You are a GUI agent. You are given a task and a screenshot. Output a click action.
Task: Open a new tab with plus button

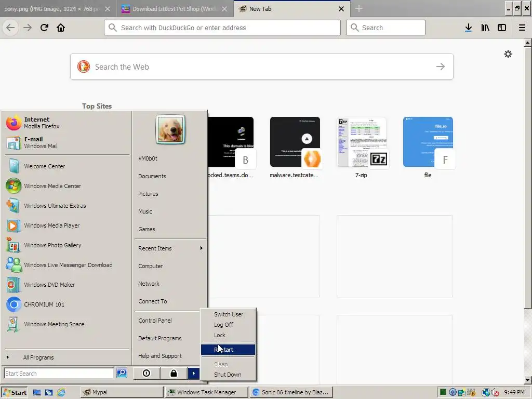pos(359,8)
